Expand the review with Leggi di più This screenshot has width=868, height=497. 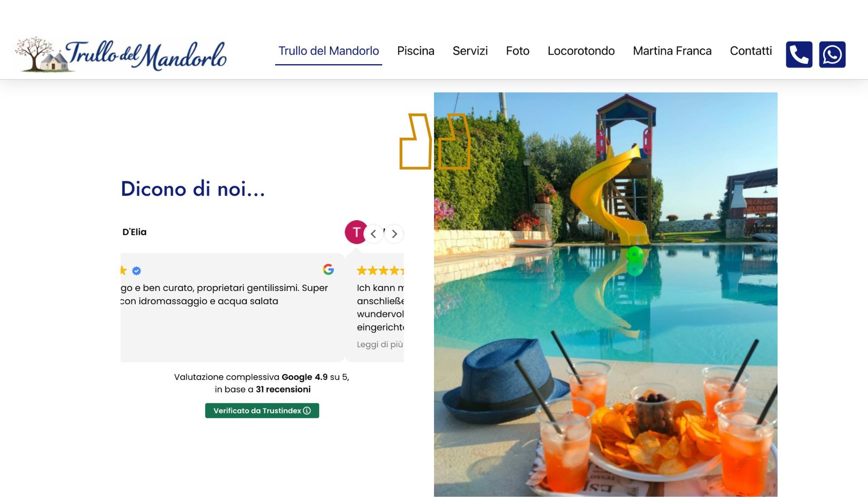pyautogui.click(x=380, y=344)
